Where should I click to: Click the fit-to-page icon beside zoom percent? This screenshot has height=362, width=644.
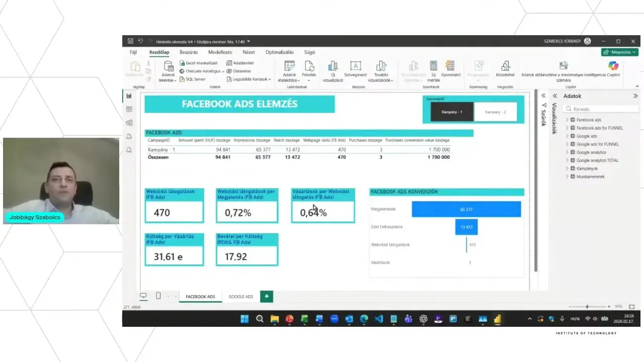(x=632, y=307)
